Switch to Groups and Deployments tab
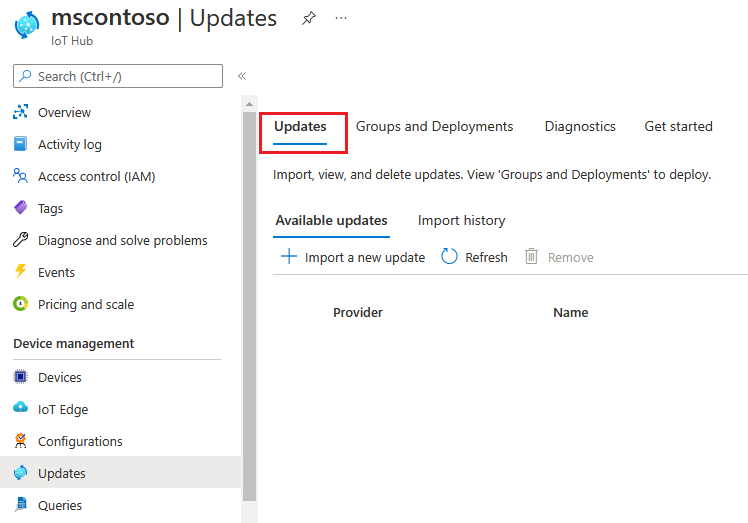 (x=434, y=126)
